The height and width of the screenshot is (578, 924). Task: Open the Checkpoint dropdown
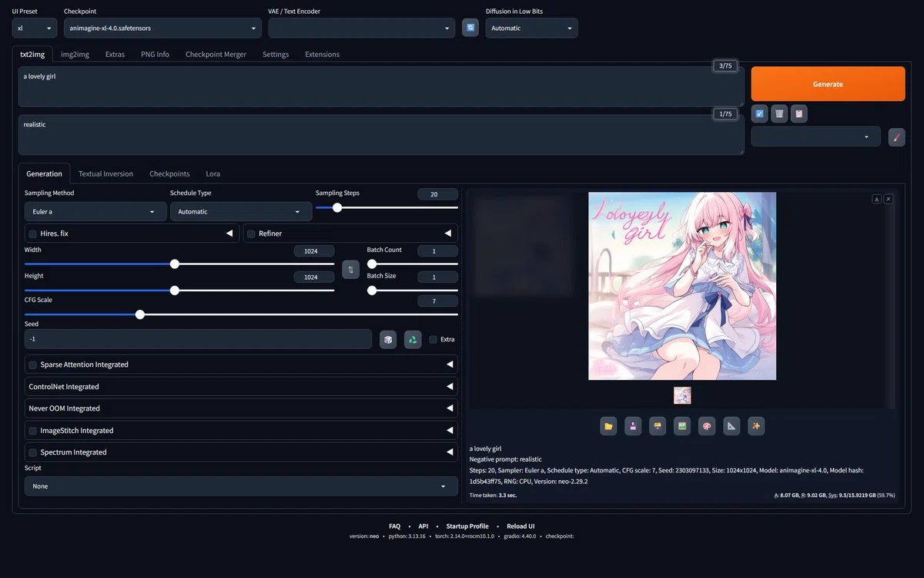point(162,28)
